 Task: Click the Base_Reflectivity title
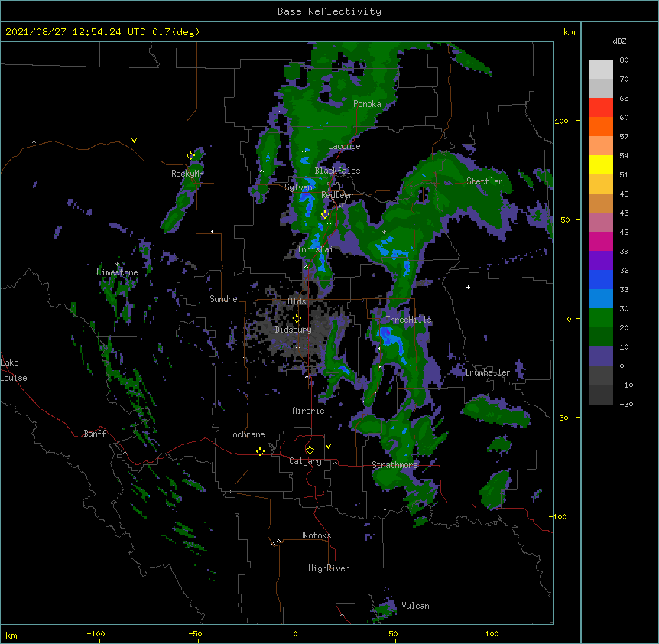click(329, 11)
